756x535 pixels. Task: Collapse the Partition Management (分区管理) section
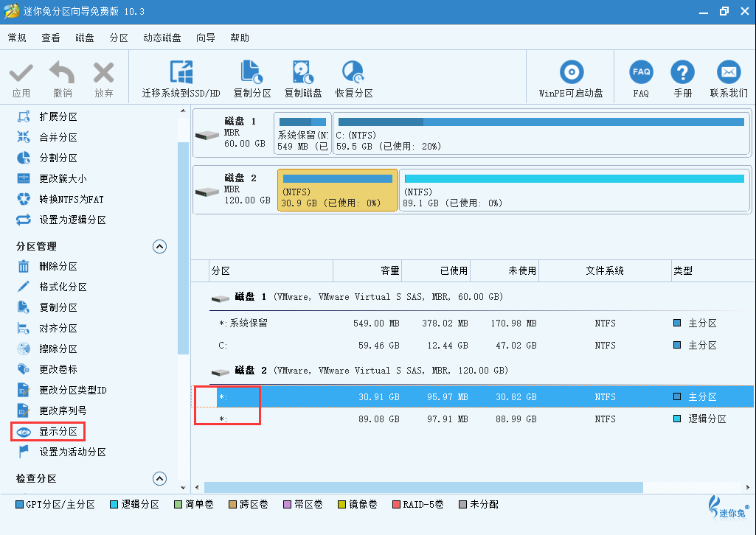159,247
